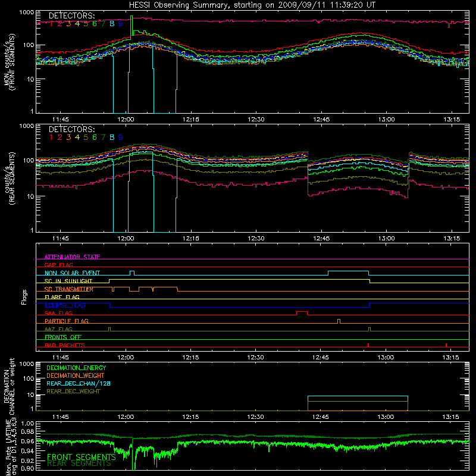
Task: Click the REAR_DEC_CHAN/128 legend entry
Action: (x=79, y=383)
